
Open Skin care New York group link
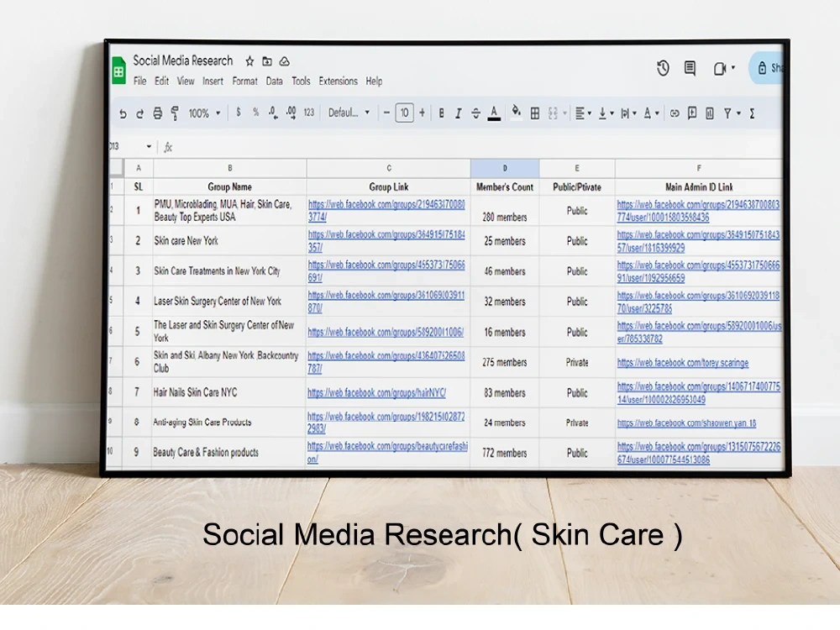(x=386, y=241)
